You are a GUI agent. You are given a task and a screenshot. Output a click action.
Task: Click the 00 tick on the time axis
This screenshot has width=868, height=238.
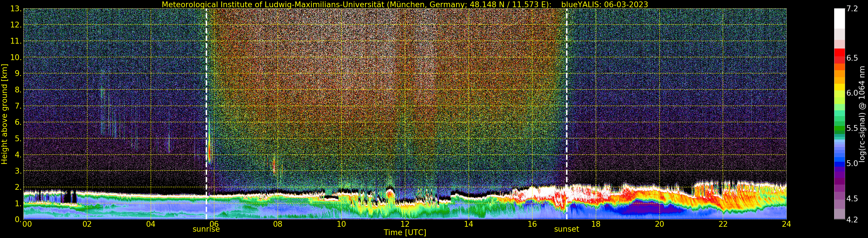pos(27,224)
